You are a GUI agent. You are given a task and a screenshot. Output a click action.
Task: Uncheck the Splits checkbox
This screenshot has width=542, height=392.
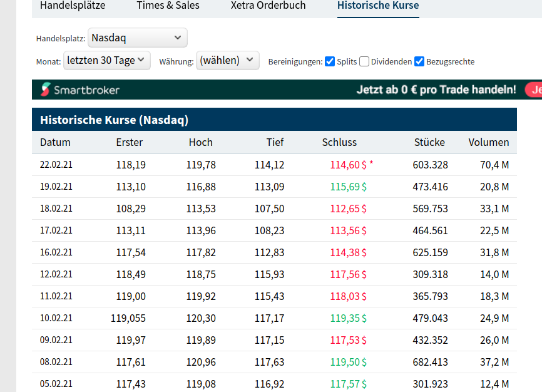[330, 61]
